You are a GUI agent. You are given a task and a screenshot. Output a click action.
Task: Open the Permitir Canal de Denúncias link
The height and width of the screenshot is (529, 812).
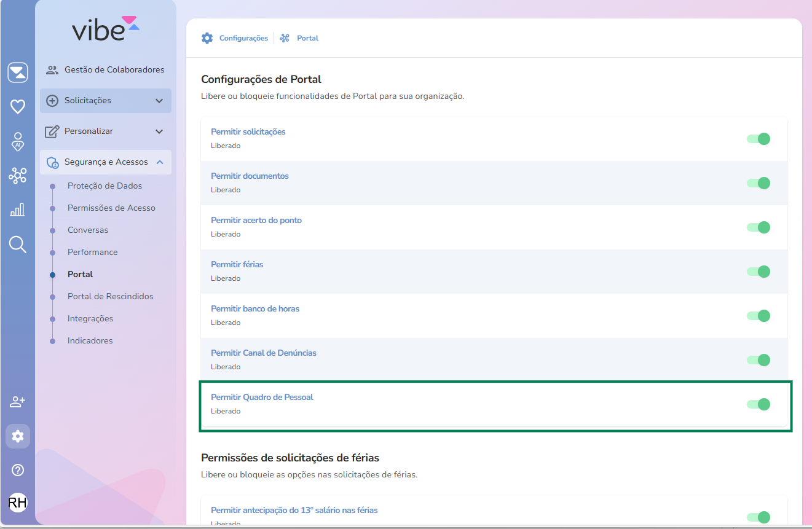(x=263, y=353)
